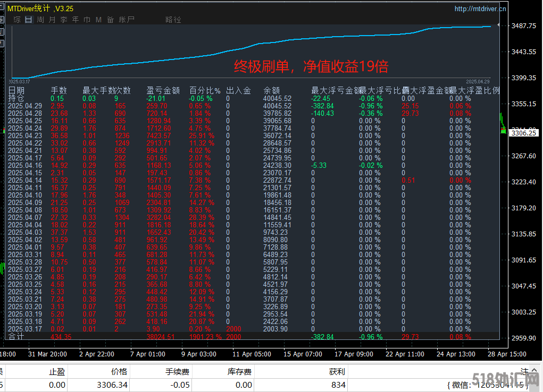Click the 28 Apr 15:00 time axis label
Screen dimensions: 543x392
click(507, 354)
